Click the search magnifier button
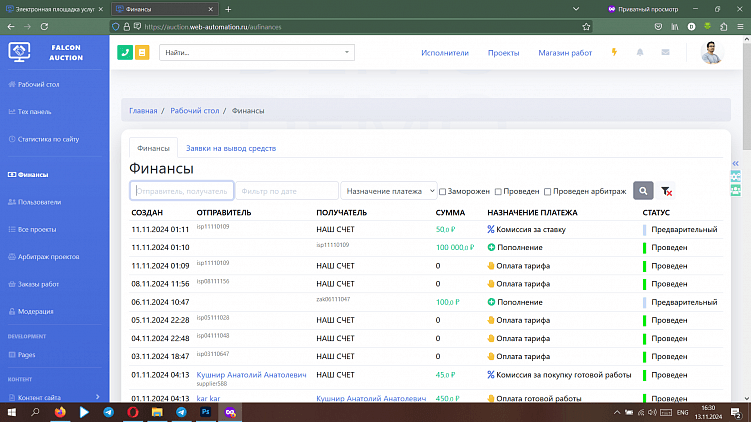This screenshot has width=751, height=422. [x=643, y=190]
